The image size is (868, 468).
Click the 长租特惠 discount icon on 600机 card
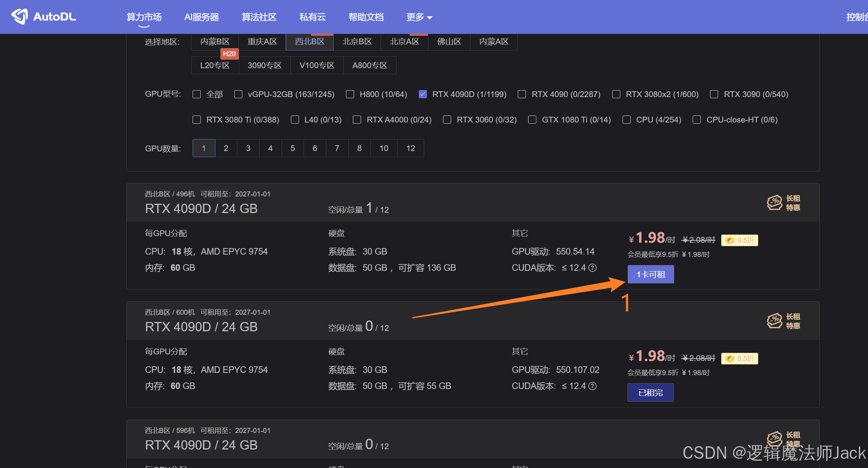click(x=774, y=321)
